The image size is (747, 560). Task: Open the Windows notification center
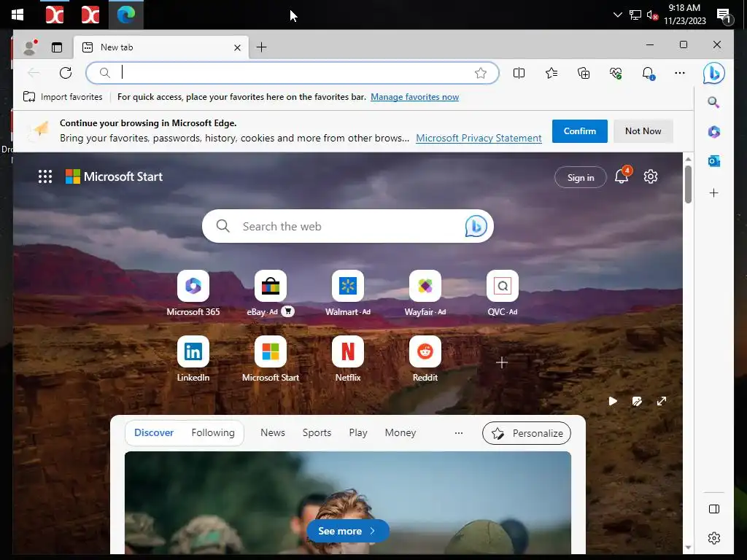pyautogui.click(x=724, y=17)
